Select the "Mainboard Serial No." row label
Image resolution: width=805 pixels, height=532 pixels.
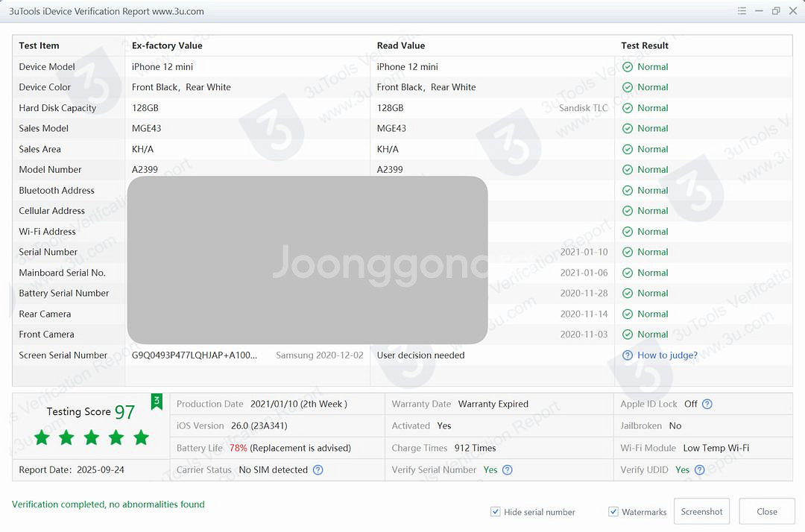[62, 273]
